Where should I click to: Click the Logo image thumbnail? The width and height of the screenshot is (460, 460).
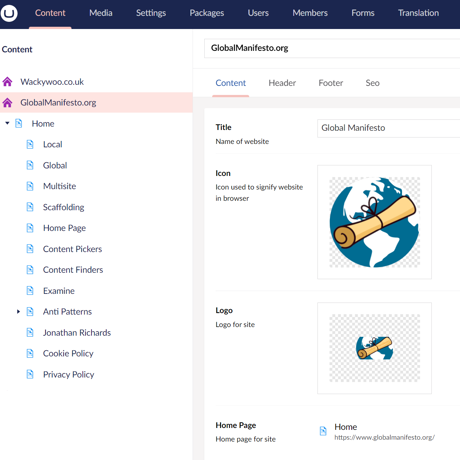pos(374,348)
